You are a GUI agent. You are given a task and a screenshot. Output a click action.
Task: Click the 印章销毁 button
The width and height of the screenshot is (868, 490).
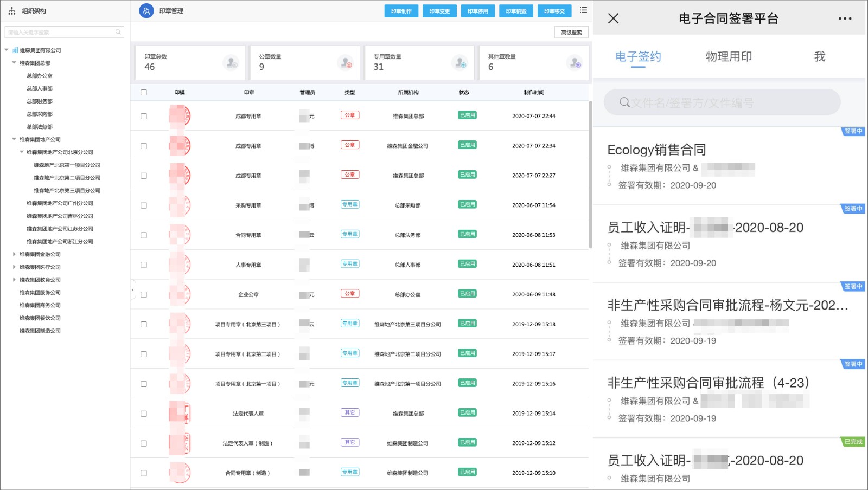(x=516, y=11)
